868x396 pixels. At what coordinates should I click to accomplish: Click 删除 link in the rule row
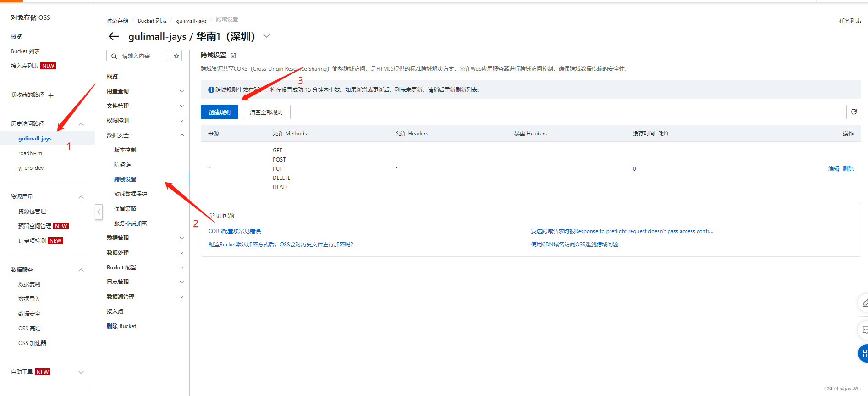coord(848,169)
